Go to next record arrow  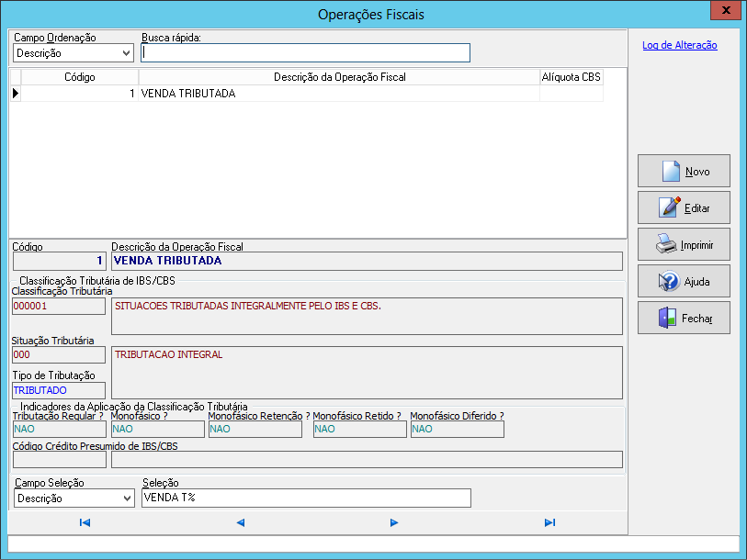click(394, 522)
